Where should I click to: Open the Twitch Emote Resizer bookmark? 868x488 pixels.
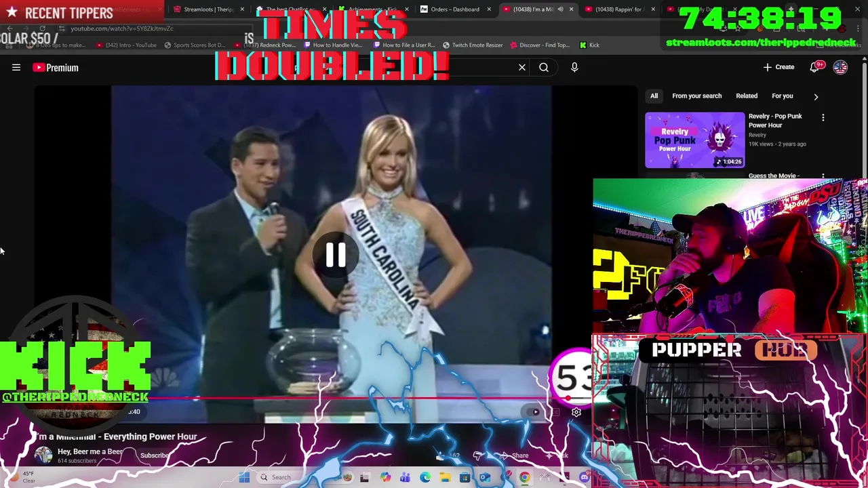click(473, 45)
